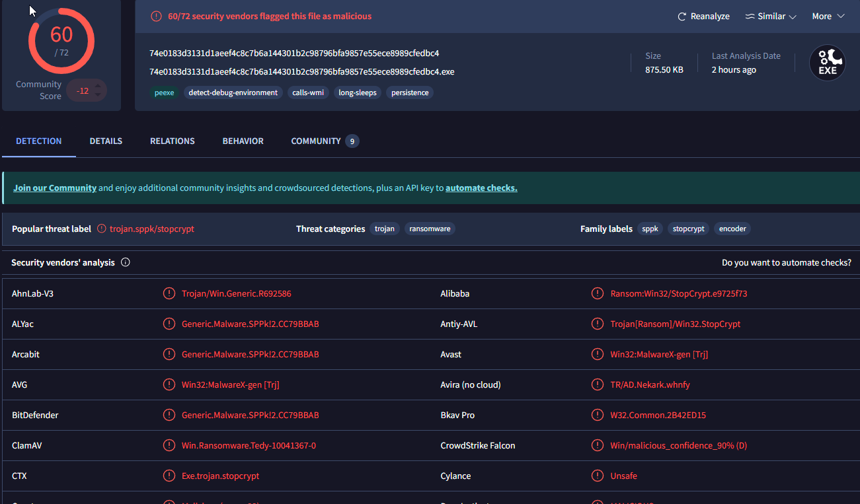Click the malicious icon in the ALYac row
The image size is (860, 504).
point(169,324)
